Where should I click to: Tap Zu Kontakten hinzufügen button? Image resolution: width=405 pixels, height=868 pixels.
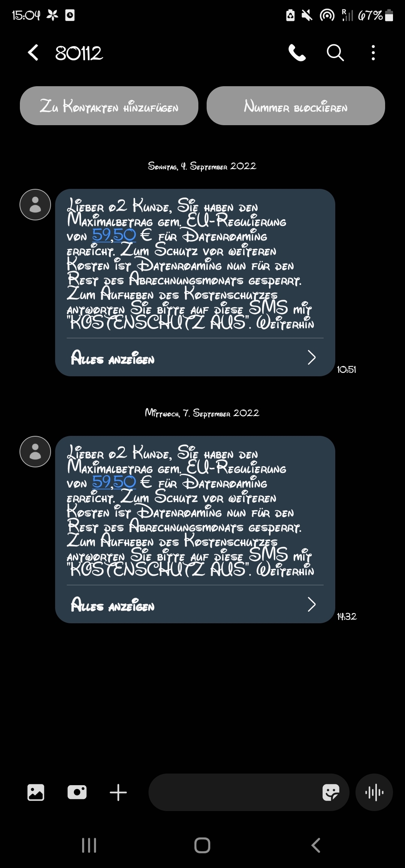tap(109, 106)
